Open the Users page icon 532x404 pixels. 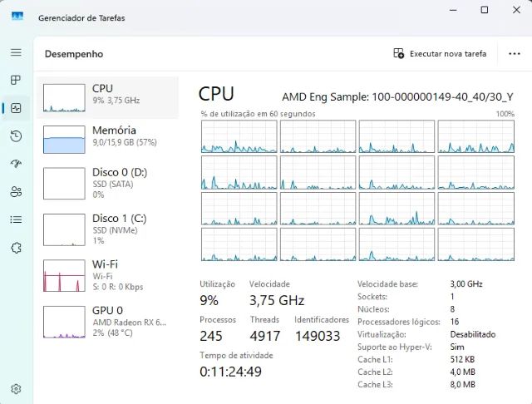point(16,192)
